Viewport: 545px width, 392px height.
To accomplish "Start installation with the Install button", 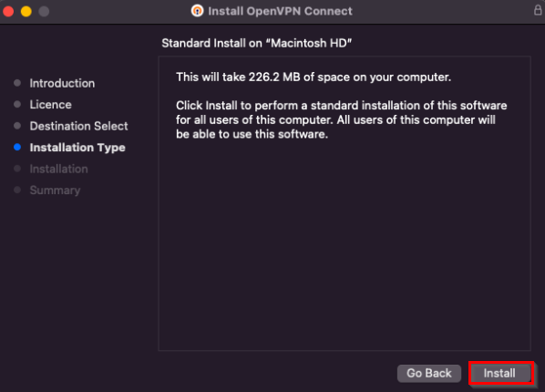I will pyautogui.click(x=499, y=373).
